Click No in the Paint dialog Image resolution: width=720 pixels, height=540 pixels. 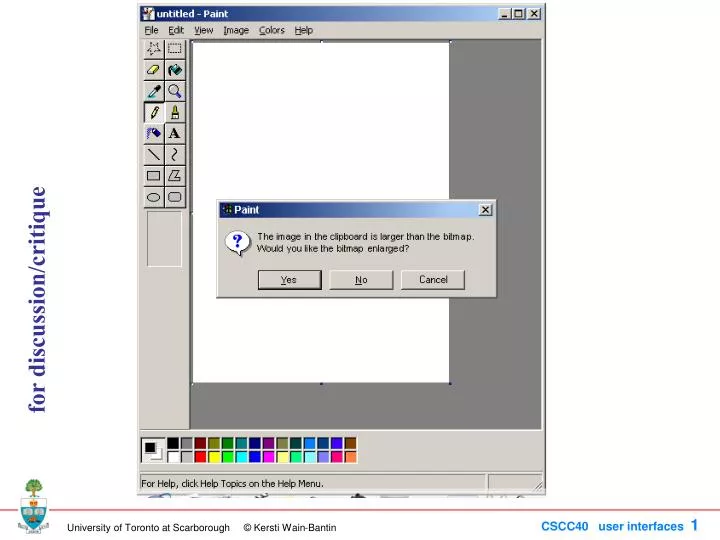click(361, 280)
